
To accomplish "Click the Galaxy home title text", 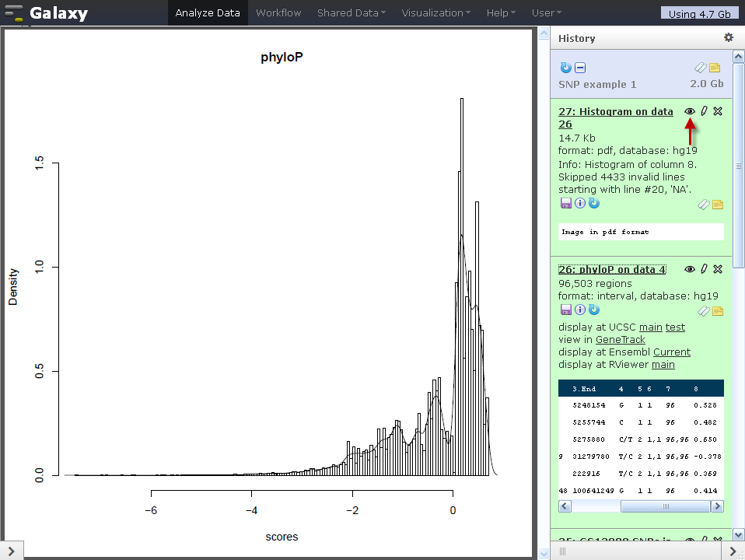I will click(x=58, y=13).
